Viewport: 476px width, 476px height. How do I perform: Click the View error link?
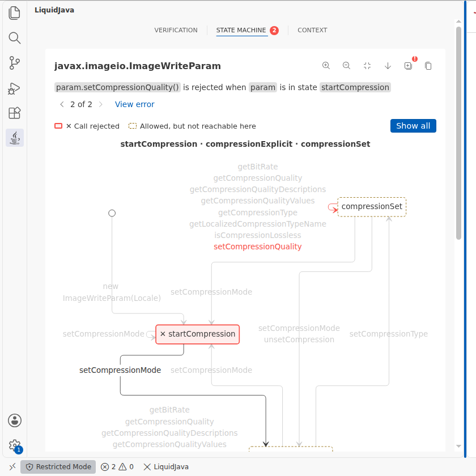pos(134,104)
